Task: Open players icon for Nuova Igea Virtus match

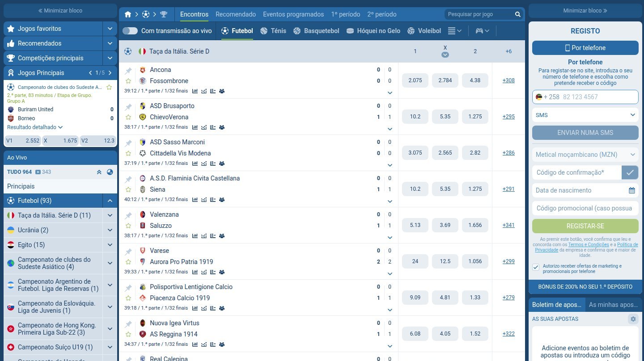Action: click(222, 344)
